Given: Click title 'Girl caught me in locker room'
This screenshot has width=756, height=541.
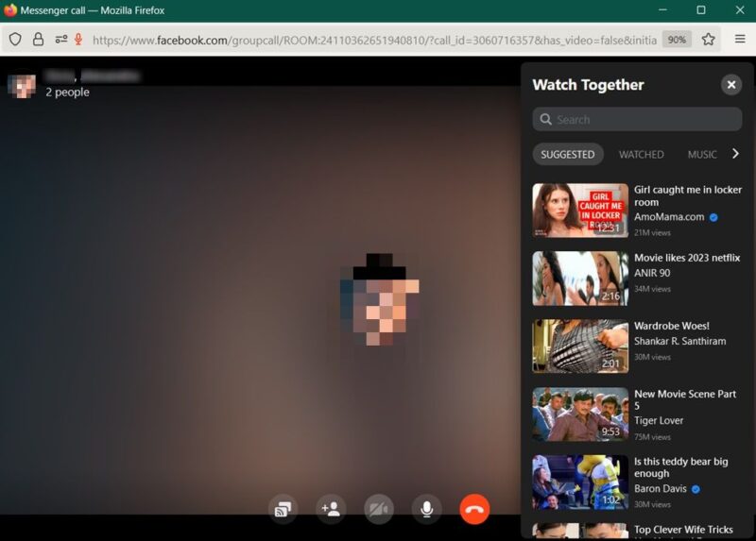Looking at the screenshot, I should 688,195.
